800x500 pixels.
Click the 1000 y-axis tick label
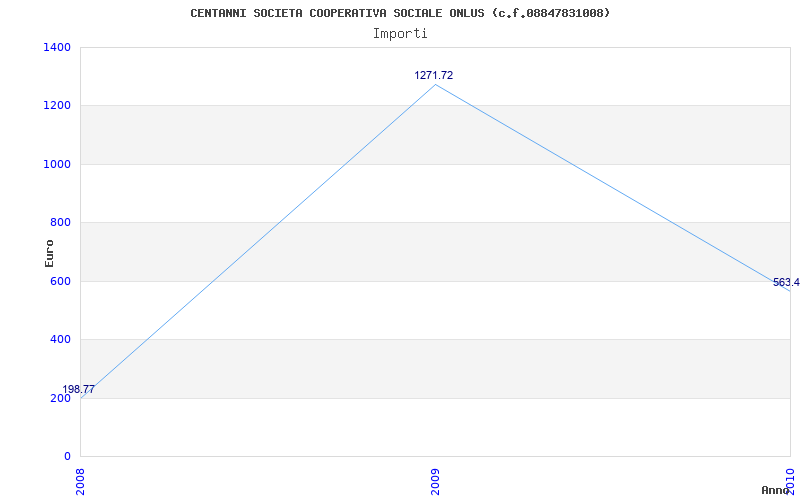[x=57, y=164]
